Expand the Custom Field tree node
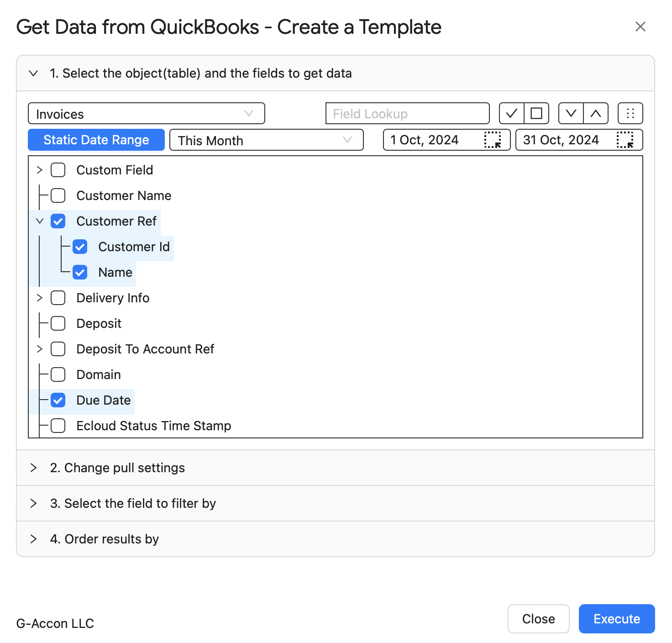 pyautogui.click(x=40, y=170)
